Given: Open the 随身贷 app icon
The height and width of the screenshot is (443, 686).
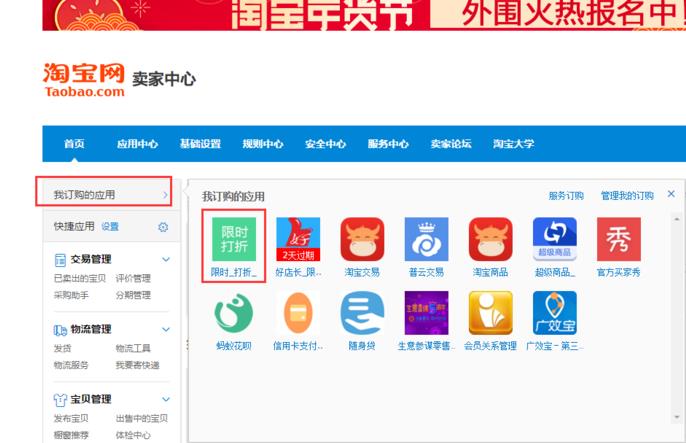Looking at the screenshot, I should (362, 313).
